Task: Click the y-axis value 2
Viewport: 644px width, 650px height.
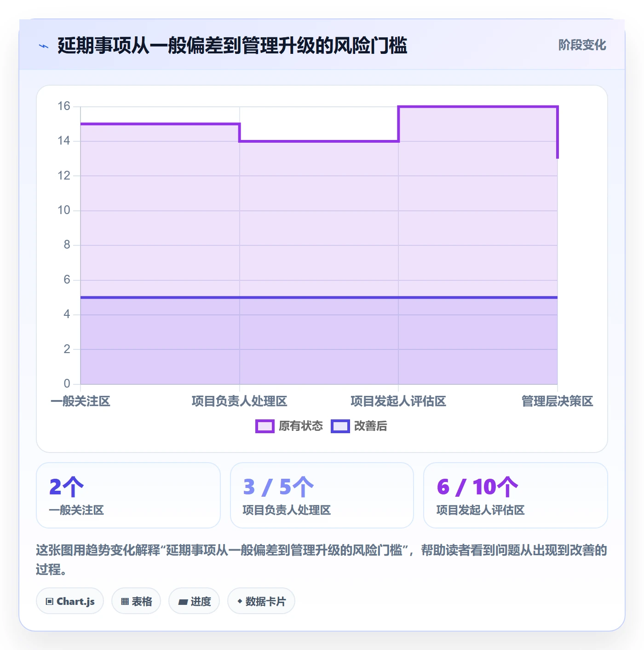Action: [67, 349]
